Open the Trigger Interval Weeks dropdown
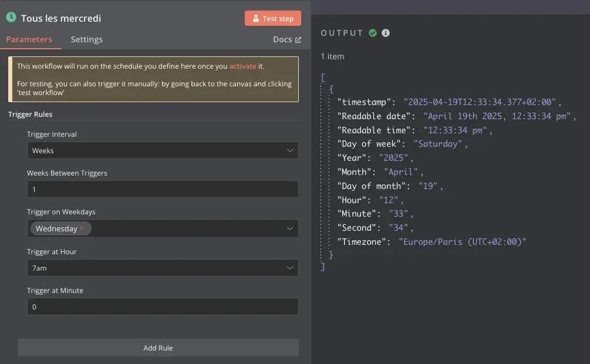 click(x=163, y=150)
